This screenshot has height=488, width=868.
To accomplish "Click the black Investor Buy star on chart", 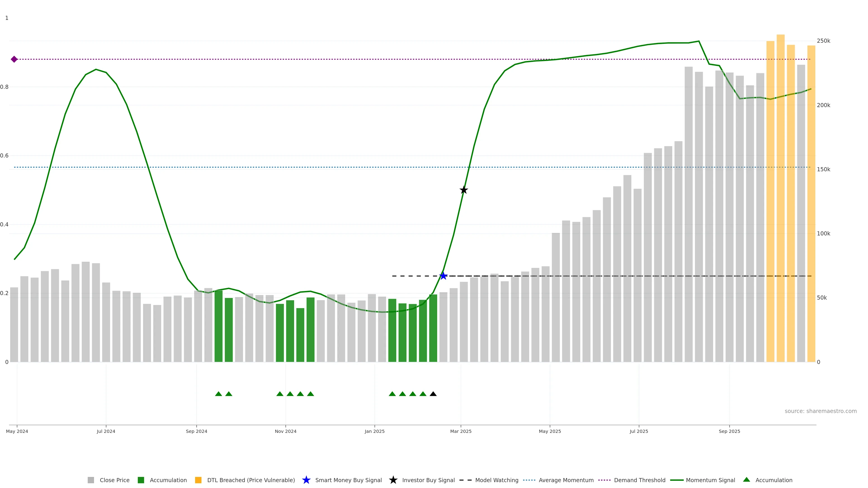I will pos(464,190).
